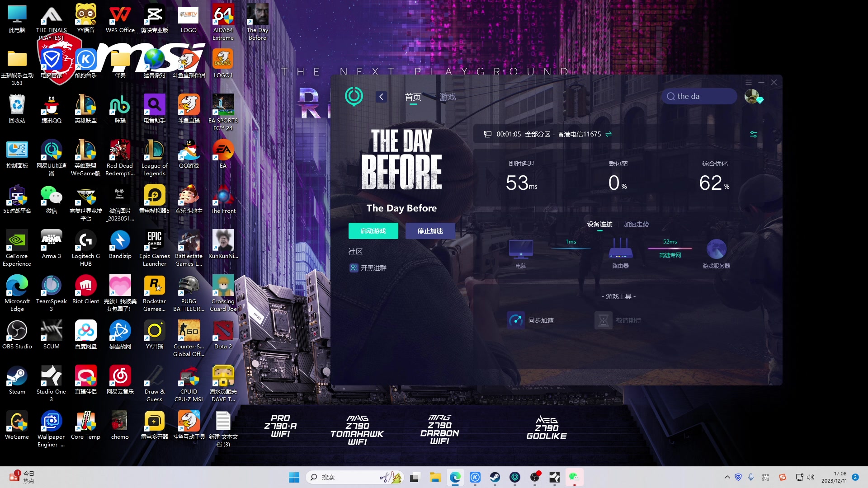
Task: Open the user avatar profile
Action: [x=753, y=96]
